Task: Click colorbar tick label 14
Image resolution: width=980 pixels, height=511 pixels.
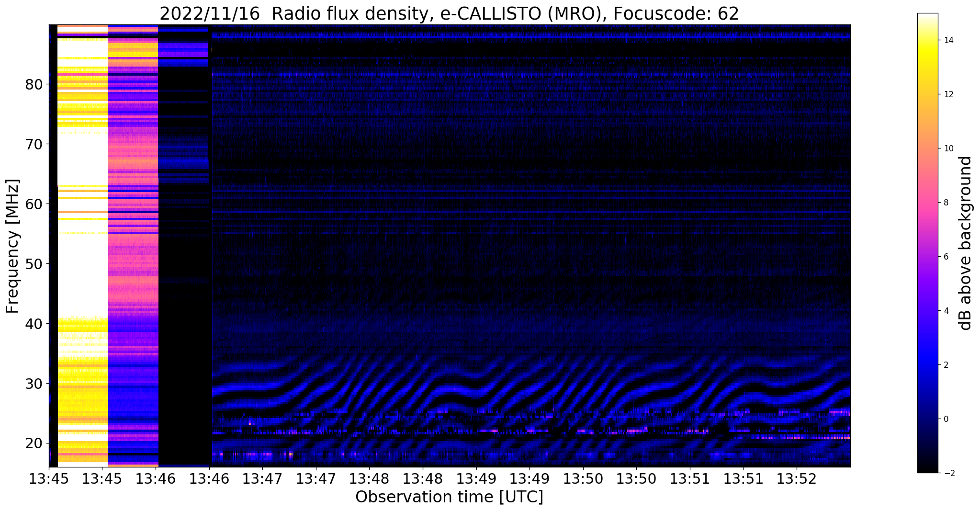Action: coord(948,41)
